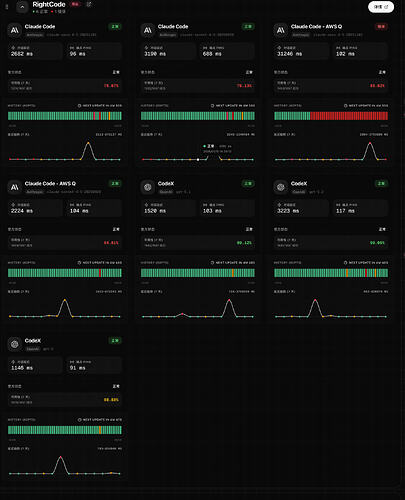
Task: Click the 1146 ms latency value
Action: pos(22,368)
